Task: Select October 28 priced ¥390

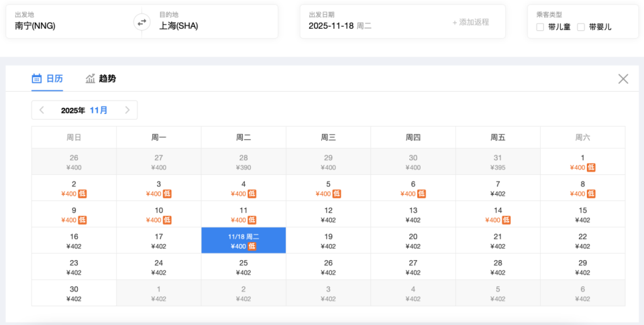Action: [244, 162]
